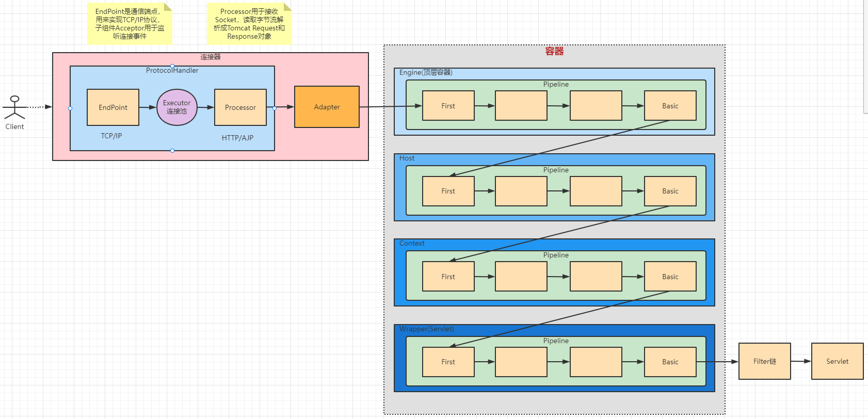Screen dimensions: 868x419
Task: Click the Engine(顶层容器) label
Action: tap(426, 72)
